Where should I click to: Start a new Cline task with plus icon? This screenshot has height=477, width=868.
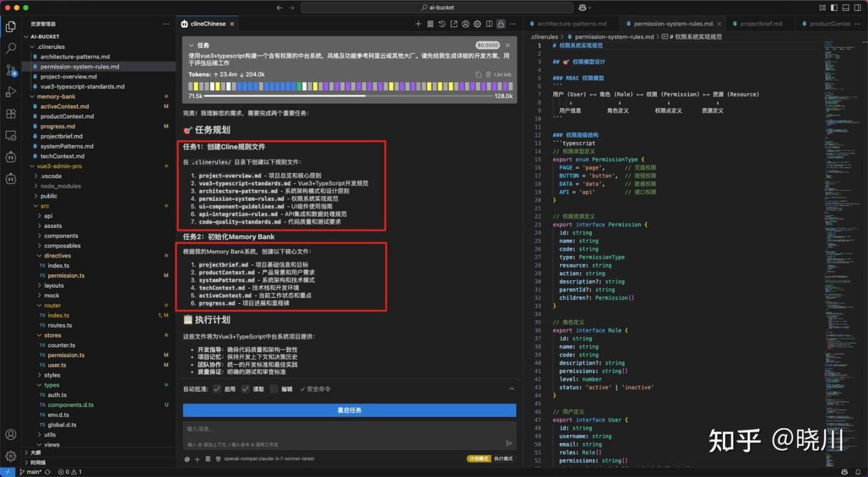click(x=418, y=24)
